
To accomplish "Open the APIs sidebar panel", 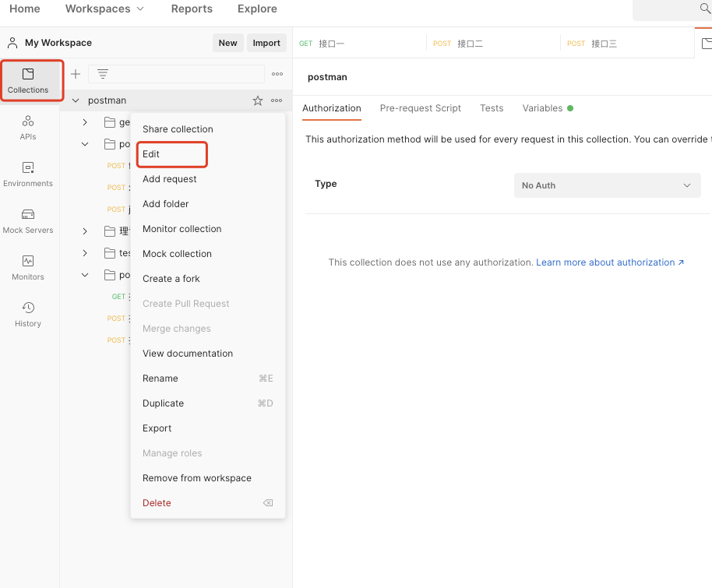I will [28, 128].
